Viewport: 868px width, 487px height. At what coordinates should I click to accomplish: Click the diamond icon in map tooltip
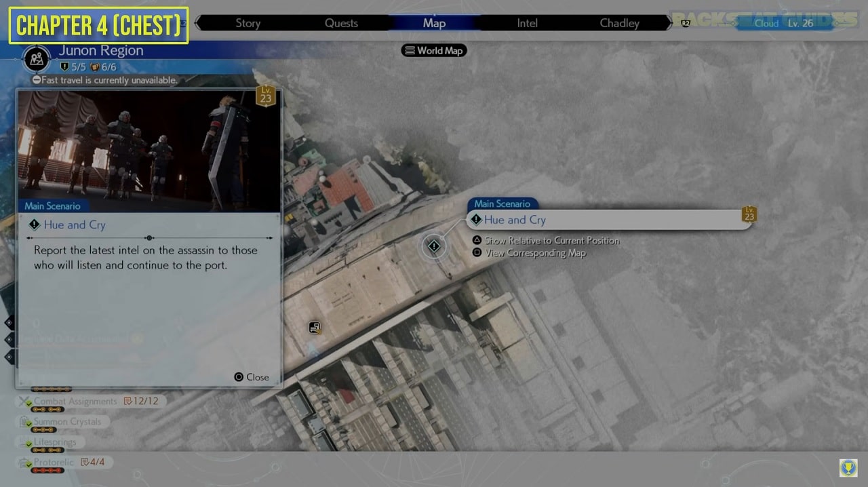(x=476, y=220)
